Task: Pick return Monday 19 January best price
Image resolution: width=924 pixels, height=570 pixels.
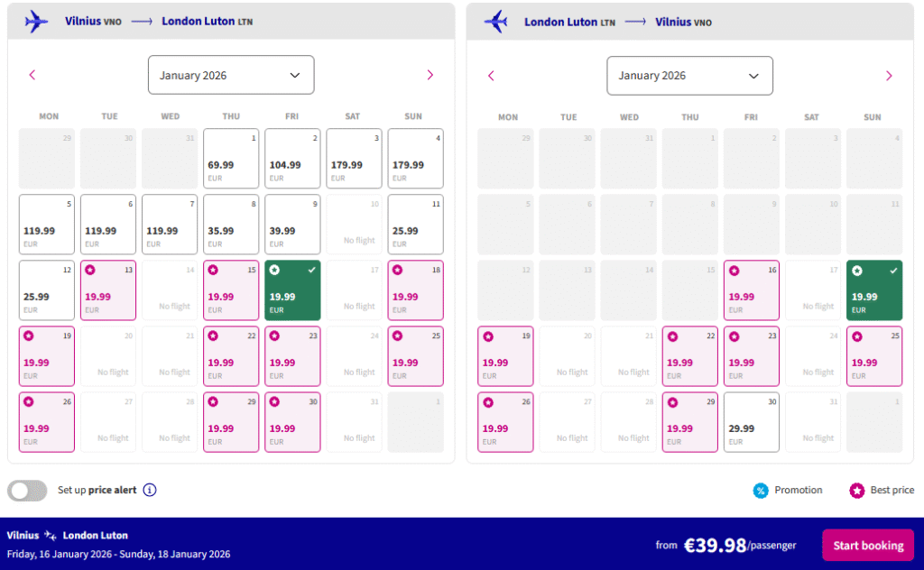Action: click(505, 356)
